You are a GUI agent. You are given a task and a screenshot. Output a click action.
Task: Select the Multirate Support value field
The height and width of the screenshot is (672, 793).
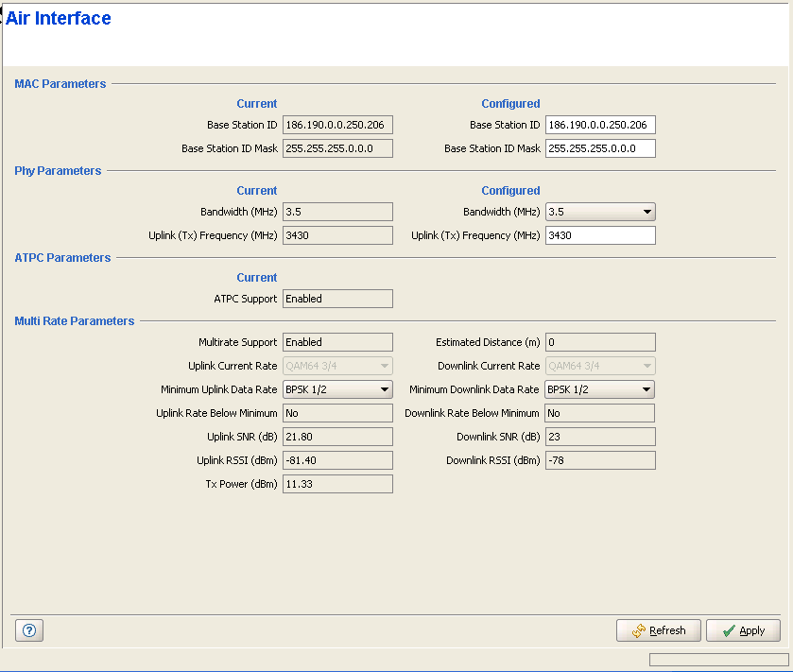(337, 342)
